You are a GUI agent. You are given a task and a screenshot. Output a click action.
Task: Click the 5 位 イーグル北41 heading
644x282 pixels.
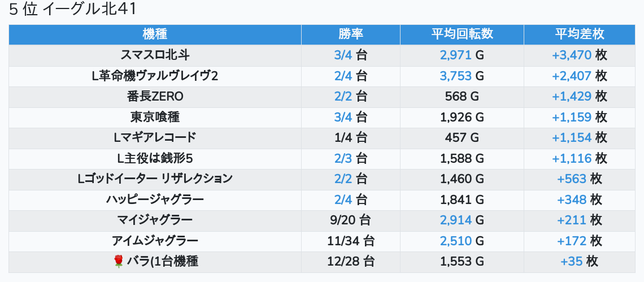[73, 10]
